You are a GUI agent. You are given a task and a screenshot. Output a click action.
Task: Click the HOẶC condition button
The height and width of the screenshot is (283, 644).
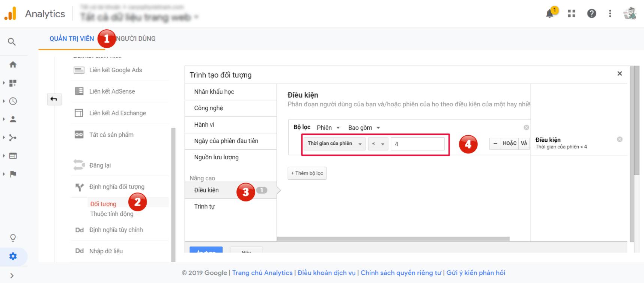click(x=510, y=143)
